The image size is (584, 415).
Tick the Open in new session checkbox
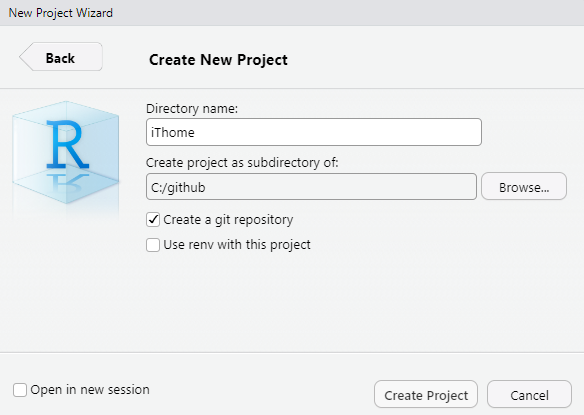(20, 390)
